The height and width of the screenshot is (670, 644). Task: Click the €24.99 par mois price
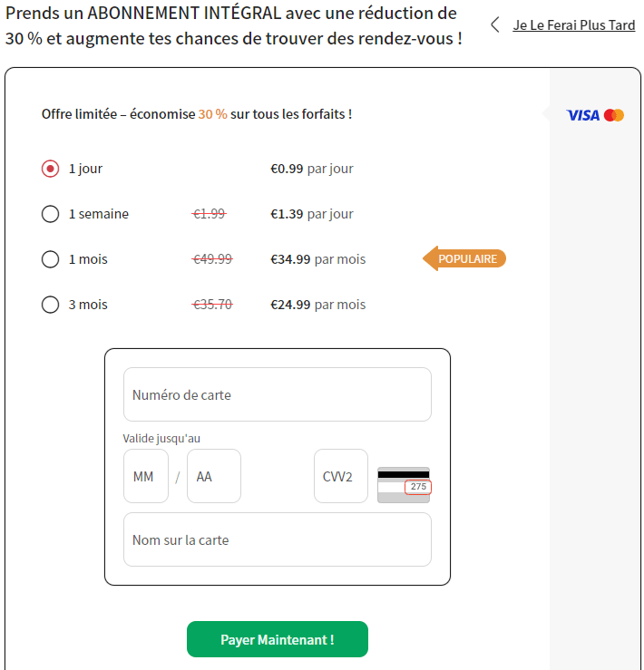(x=318, y=305)
